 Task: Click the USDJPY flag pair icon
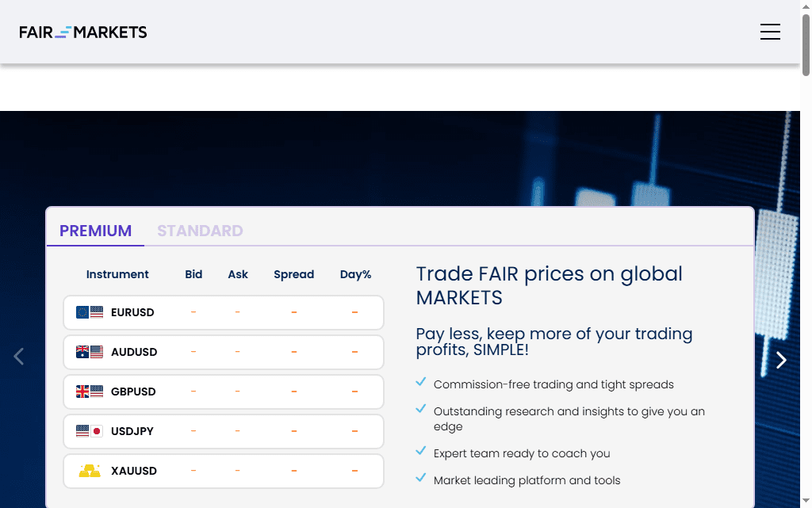tap(90, 431)
